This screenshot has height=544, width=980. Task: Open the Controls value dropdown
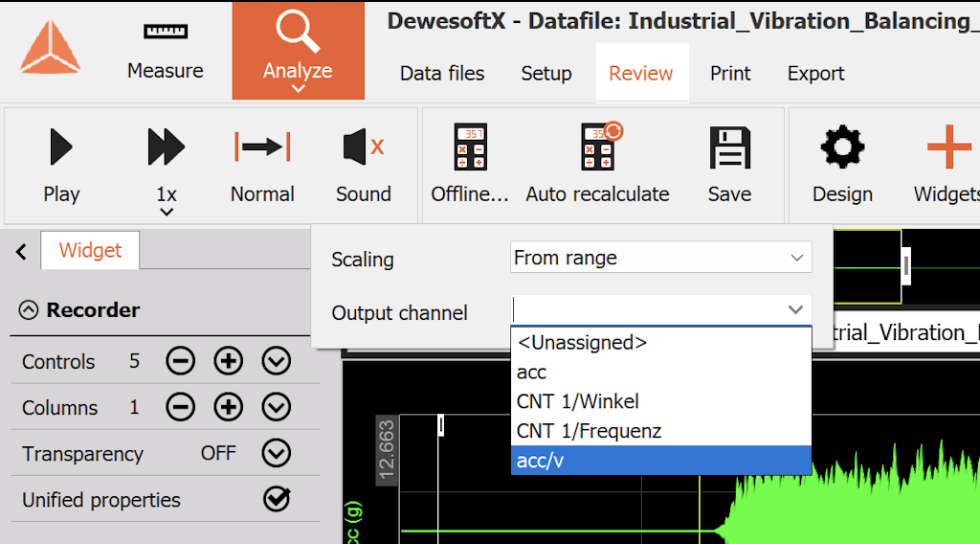(277, 361)
